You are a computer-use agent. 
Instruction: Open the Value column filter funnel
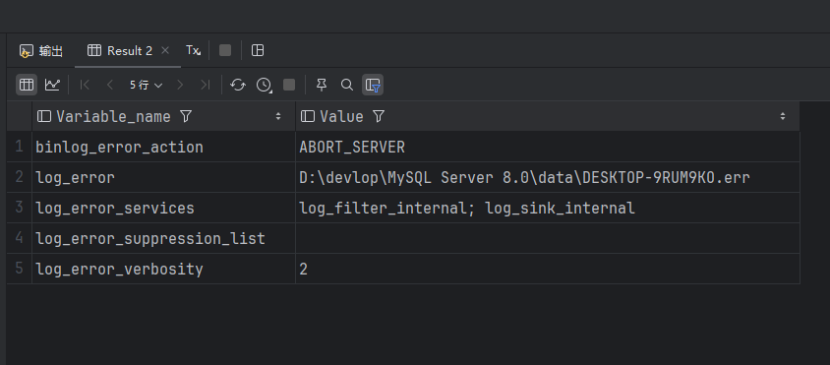(378, 116)
